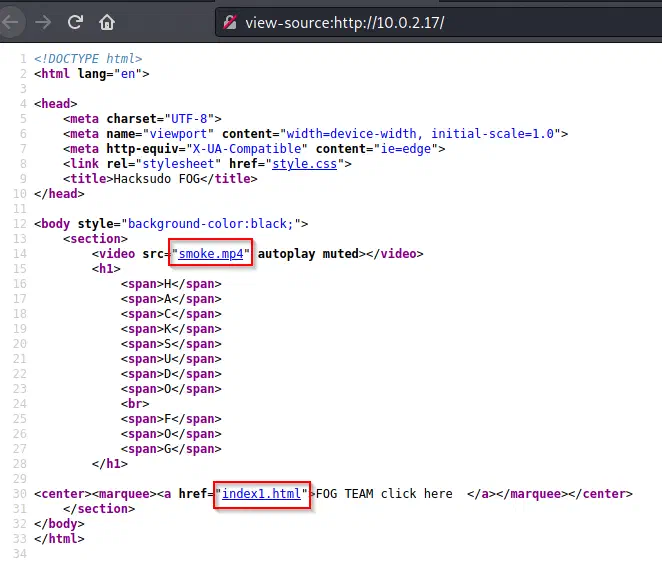Click the FOG TEAM click here text

click(x=384, y=494)
